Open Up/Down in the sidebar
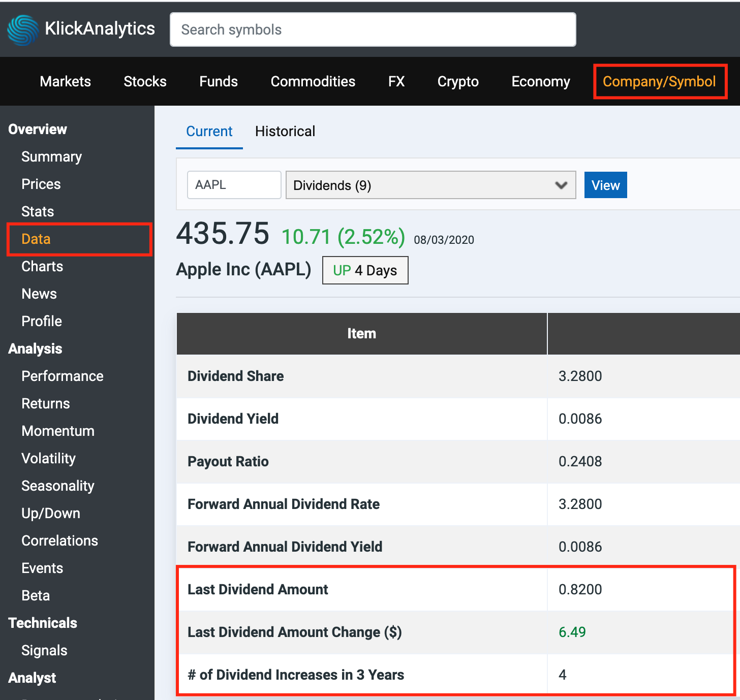 [x=51, y=513]
